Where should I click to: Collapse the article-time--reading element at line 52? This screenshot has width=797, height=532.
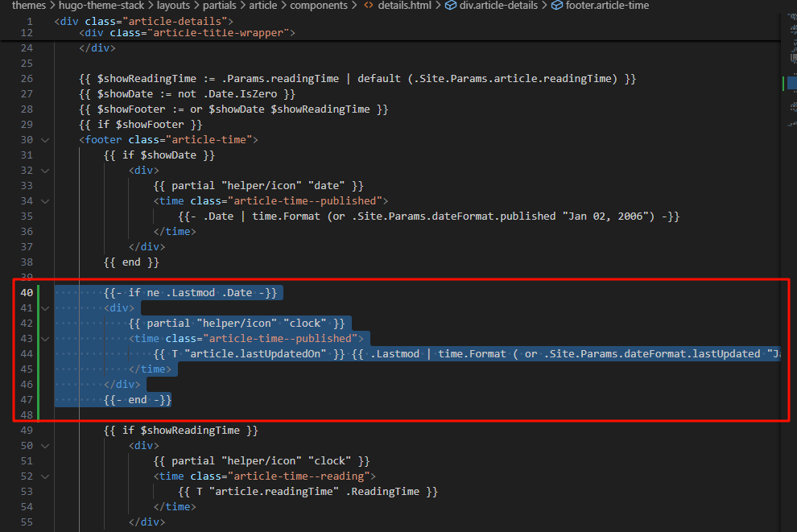[45, 476]
